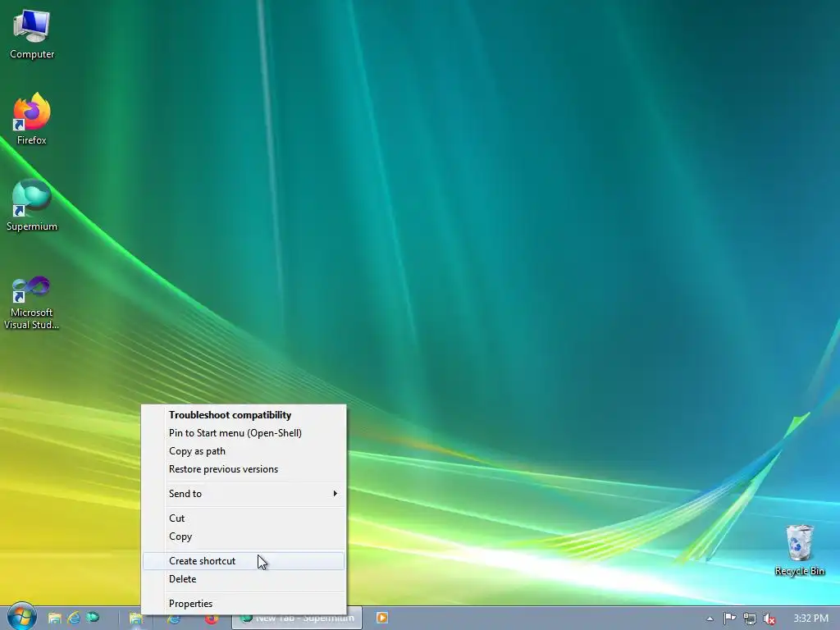Viewport: 840px width, 630px height.
Task: Switch to the New Tab - Supermium taskbar button
Action: (297, 619)
